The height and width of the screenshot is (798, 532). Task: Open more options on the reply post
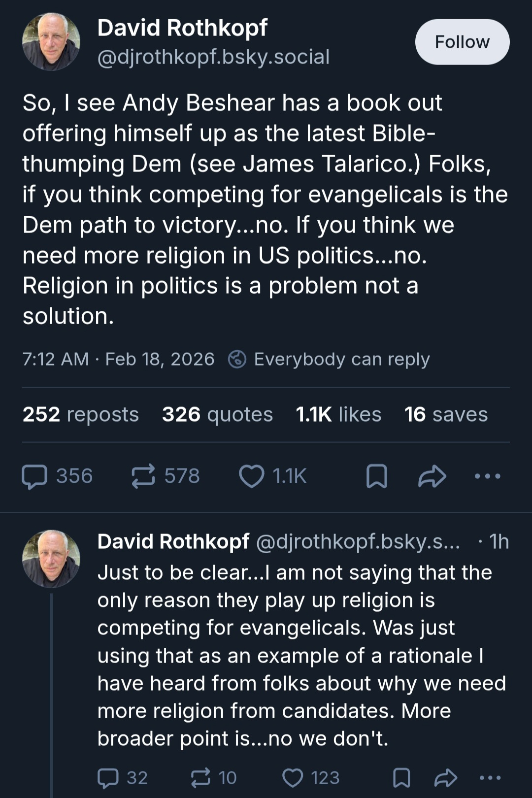pos(490,778)
